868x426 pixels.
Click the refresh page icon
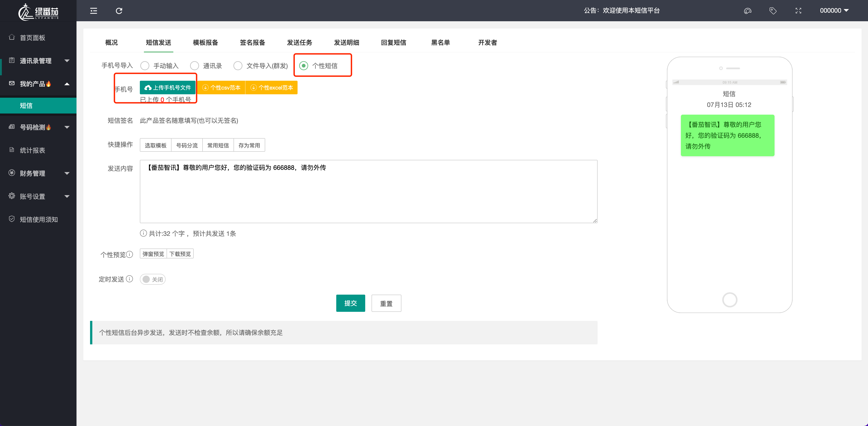coord(119,11)
